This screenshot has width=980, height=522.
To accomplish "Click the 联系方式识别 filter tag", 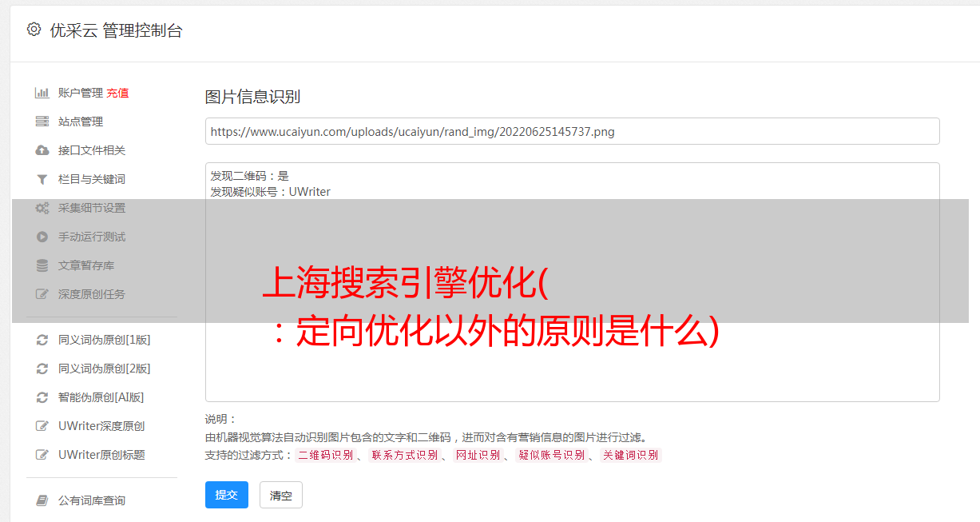I will coord(404,455).
